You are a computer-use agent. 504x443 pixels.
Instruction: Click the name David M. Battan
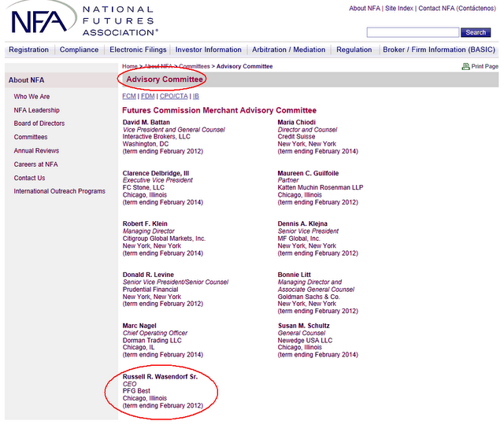[x=146, y=123]
